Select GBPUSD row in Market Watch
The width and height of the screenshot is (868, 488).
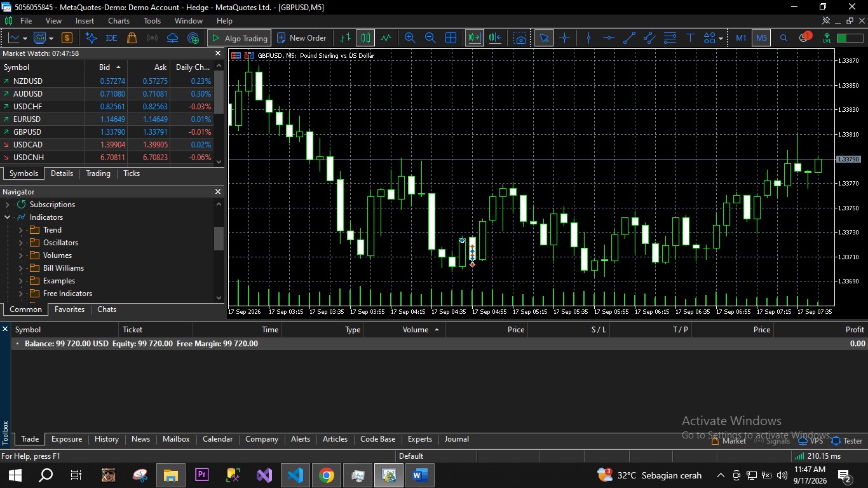tap(107, 132)
